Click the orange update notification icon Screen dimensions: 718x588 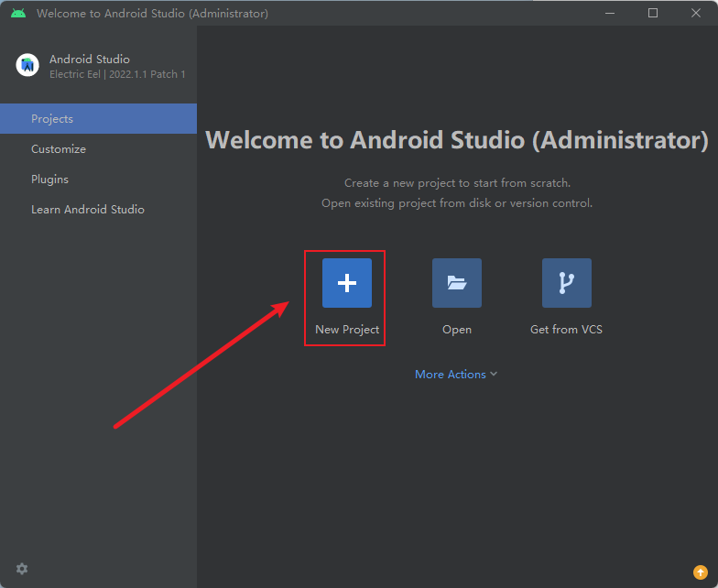(700, 572)
